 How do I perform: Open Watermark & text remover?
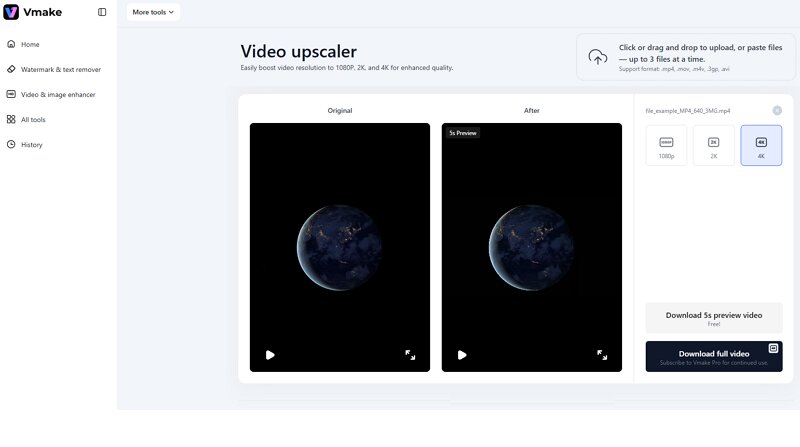click(60, 69)
